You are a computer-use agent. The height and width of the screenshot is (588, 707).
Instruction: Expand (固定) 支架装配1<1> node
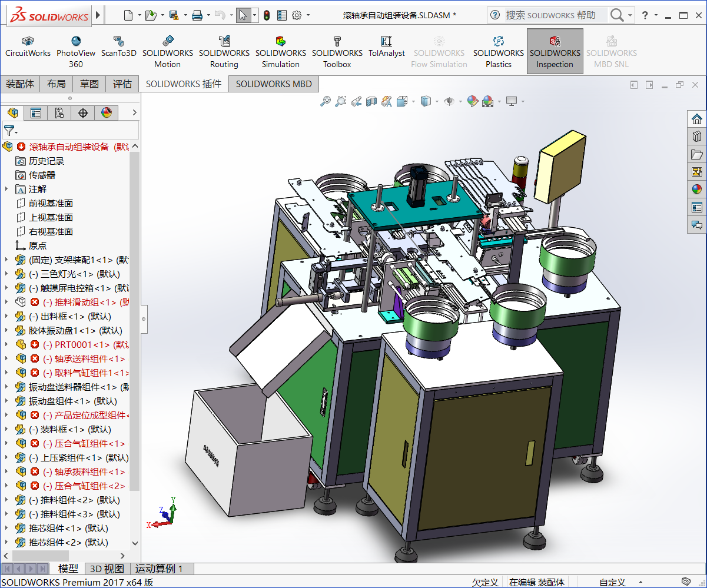coord(6,260)
